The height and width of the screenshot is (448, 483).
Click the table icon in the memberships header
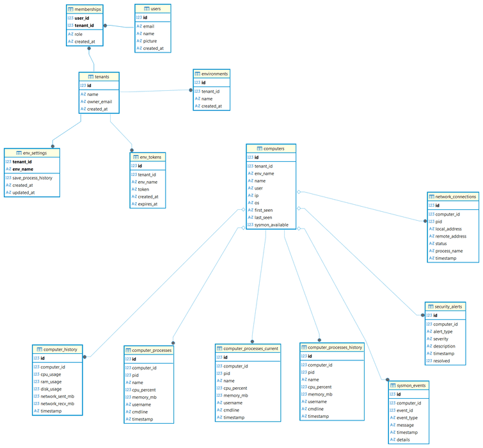[x=71, y=9]
